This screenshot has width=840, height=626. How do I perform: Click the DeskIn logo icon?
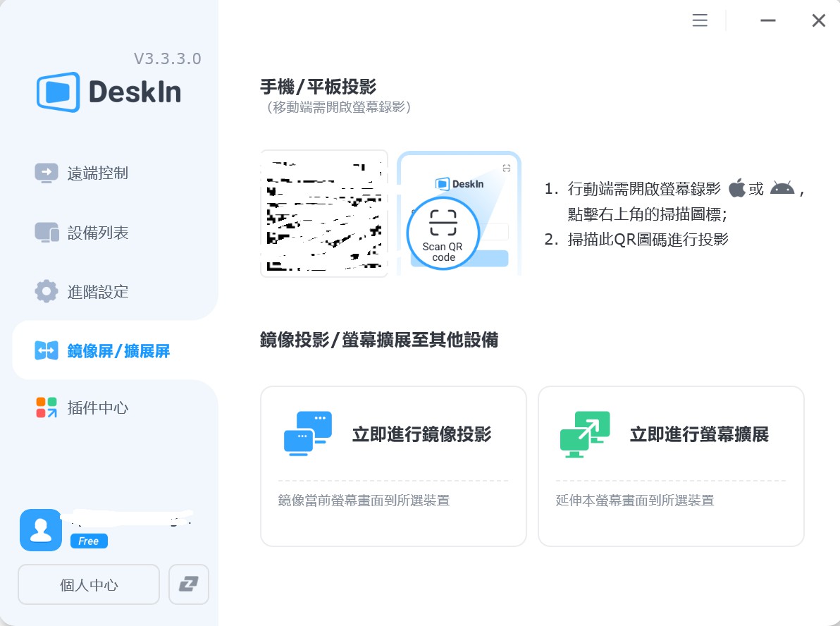coord(58,92)
